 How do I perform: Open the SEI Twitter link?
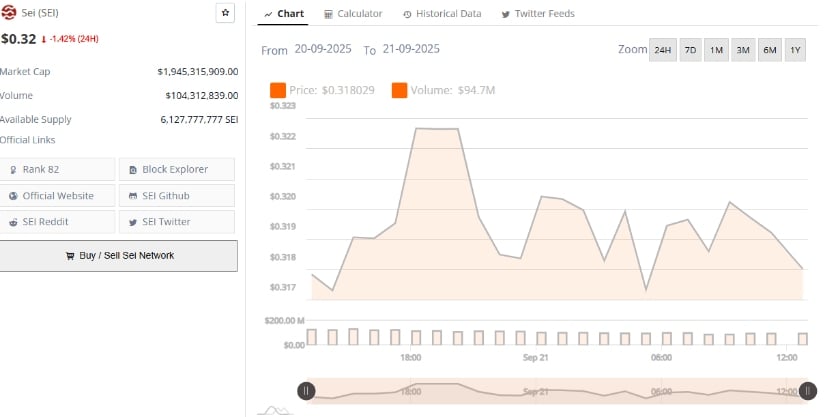pyautogui.click(x=177, y=222)
